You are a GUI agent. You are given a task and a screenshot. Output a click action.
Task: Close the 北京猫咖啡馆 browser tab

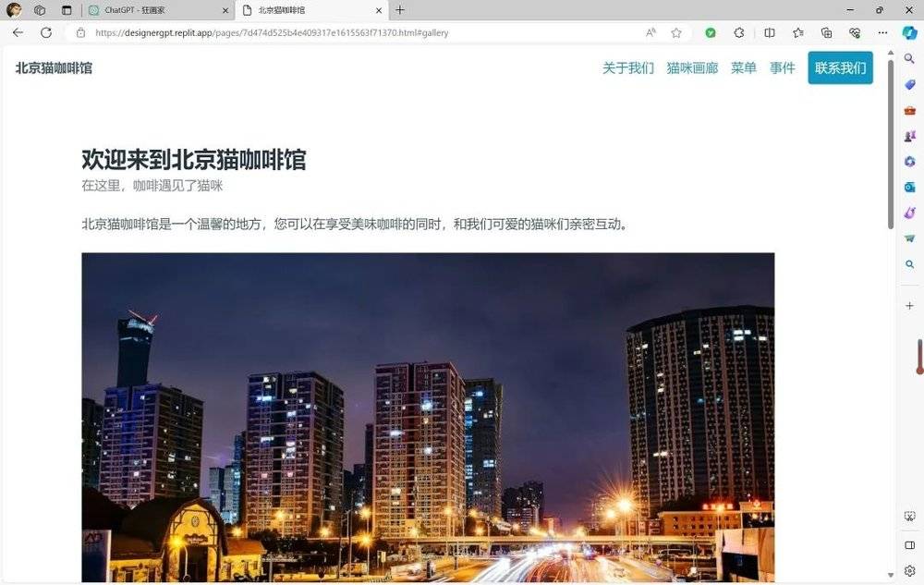tap(379, 10)
